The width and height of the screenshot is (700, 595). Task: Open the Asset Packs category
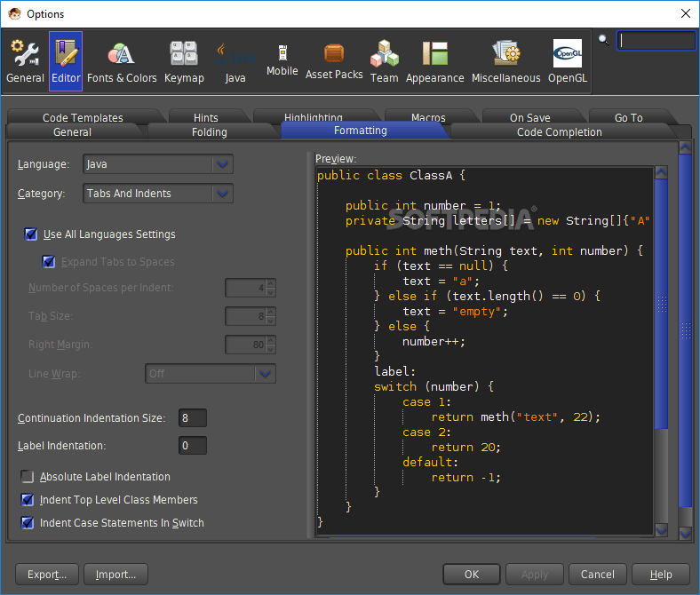[x=334, y=61]
